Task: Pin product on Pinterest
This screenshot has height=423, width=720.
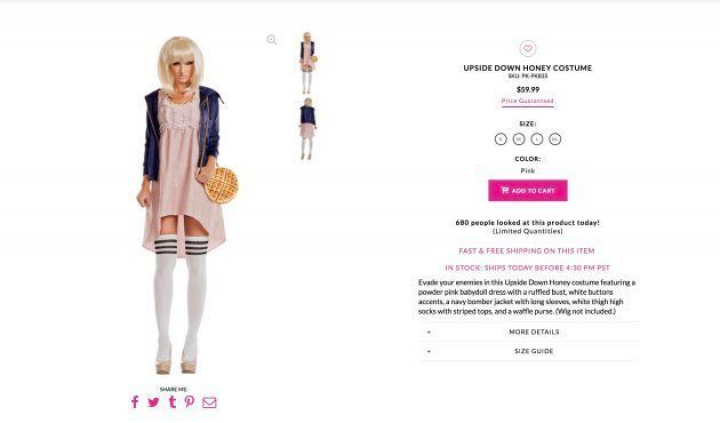Action: 190,402
